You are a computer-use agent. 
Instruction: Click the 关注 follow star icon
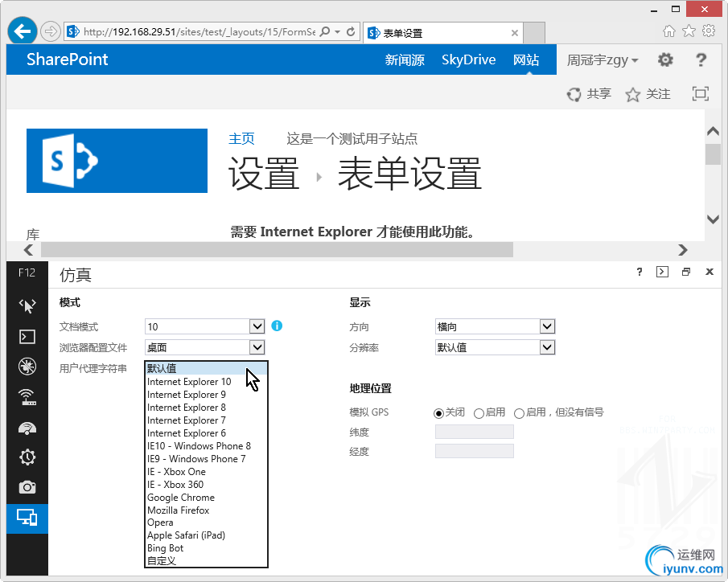(x=632, y=95)
